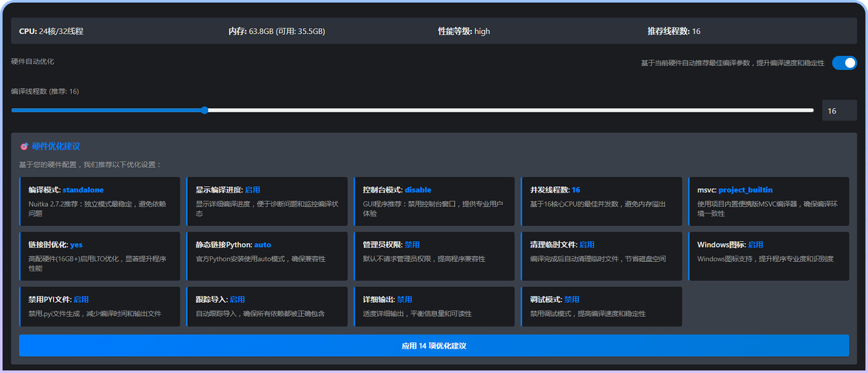Click the target icon beside 硬件优化建议
Screen dimensions: 868x373
coord(24,147)
